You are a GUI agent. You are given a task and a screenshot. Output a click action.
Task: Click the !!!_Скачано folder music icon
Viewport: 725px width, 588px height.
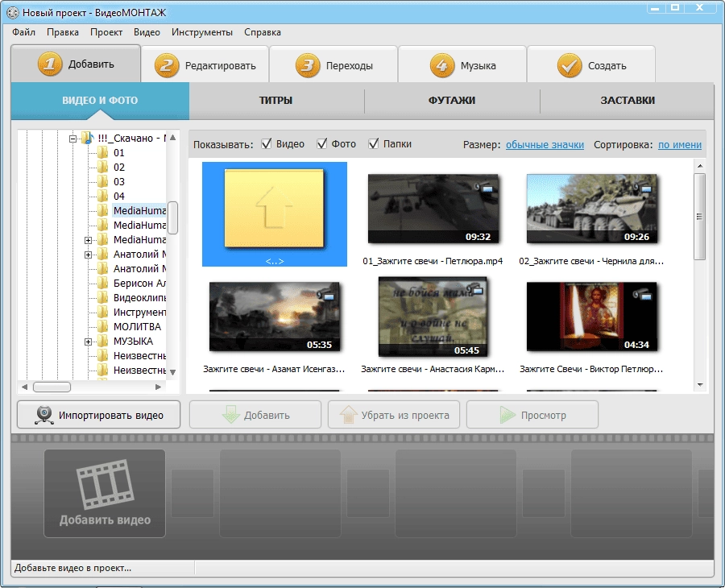87,138
